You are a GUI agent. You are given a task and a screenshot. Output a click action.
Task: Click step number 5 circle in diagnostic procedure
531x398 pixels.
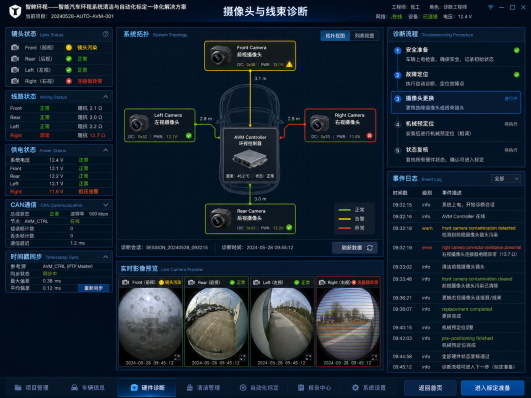pos(398,150)
